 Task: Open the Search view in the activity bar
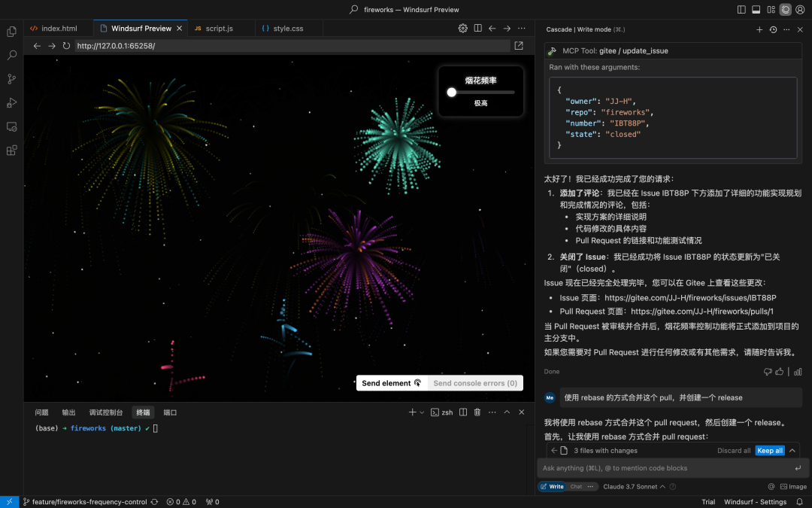tap(11, 54)
